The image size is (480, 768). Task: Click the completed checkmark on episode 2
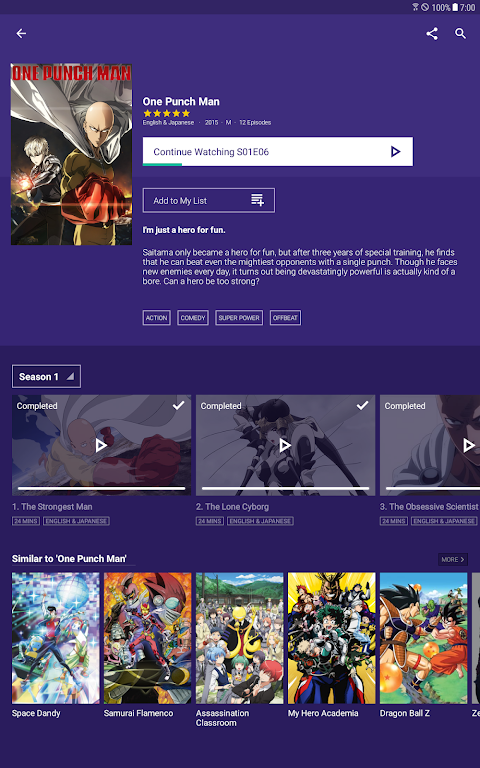(362, 405)
